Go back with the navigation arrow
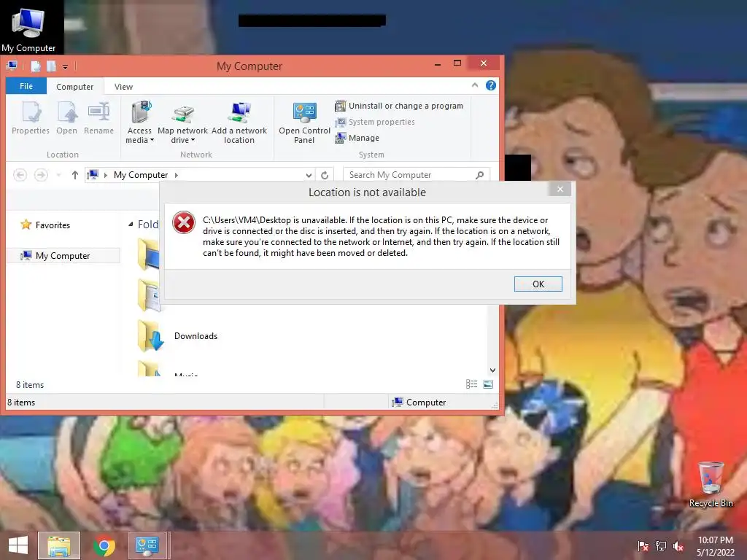This screenshot has height=560, width=747. coord(20,175)
